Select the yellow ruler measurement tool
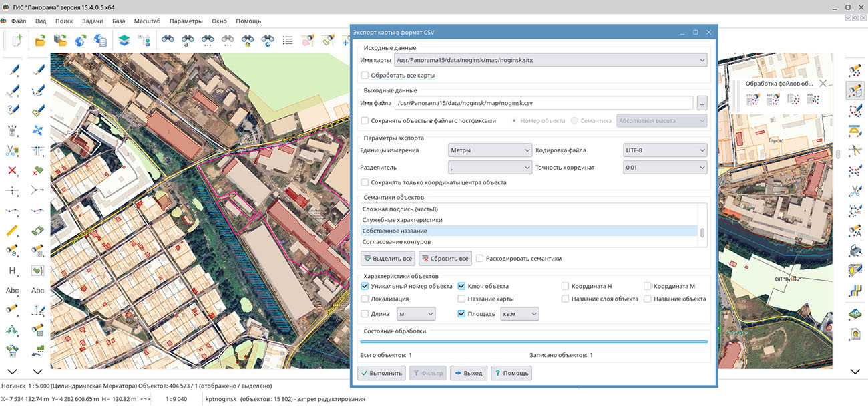This screenshot has width=868, height=407. pos(12,231)
